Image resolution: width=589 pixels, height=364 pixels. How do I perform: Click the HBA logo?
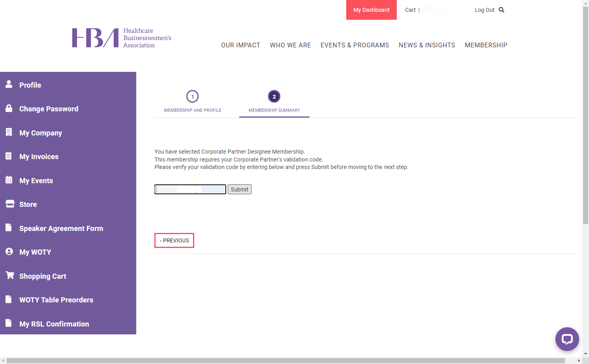[122, 38]
